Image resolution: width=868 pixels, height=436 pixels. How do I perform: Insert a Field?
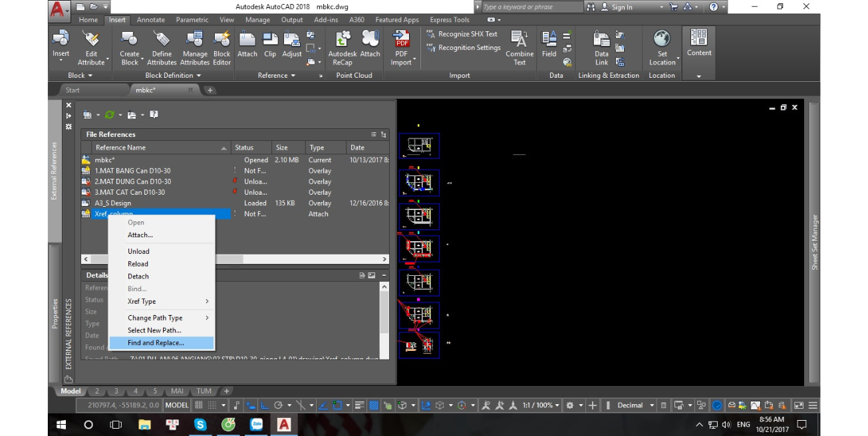549,44
